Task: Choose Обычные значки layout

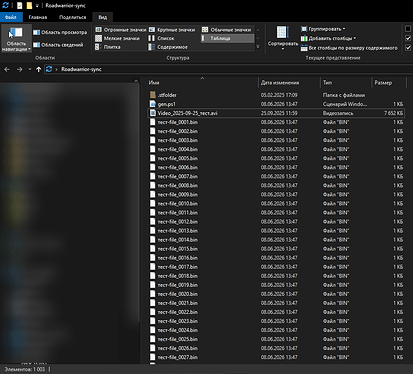Action: point(227,30)
